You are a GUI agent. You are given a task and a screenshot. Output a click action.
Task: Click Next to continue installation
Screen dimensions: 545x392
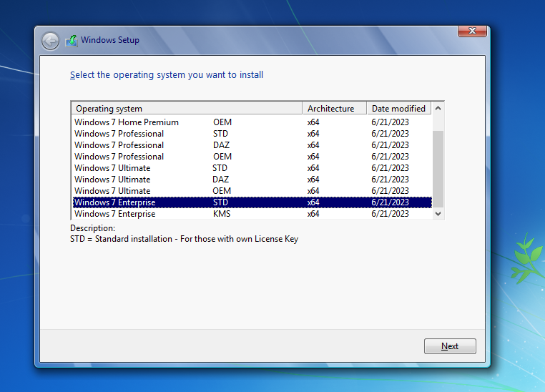450,346
